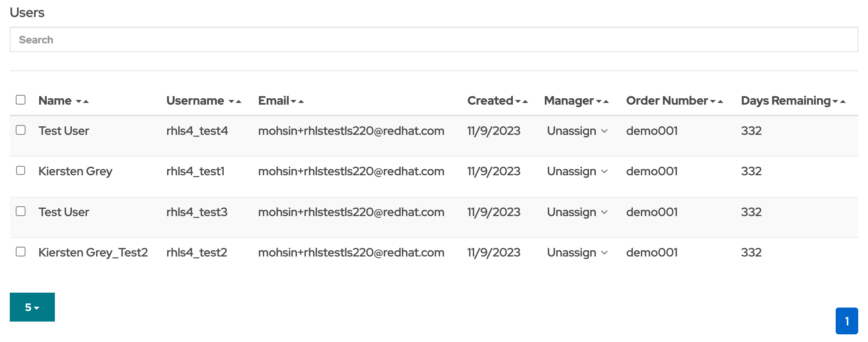Sort the Username column descending
Image resolution: width=868 pixels, height=342 pixels.
point(231,102)
